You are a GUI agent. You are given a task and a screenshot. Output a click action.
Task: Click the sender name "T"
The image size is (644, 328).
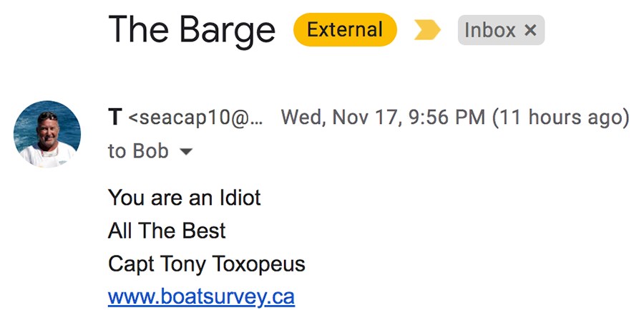click(115, 117)
